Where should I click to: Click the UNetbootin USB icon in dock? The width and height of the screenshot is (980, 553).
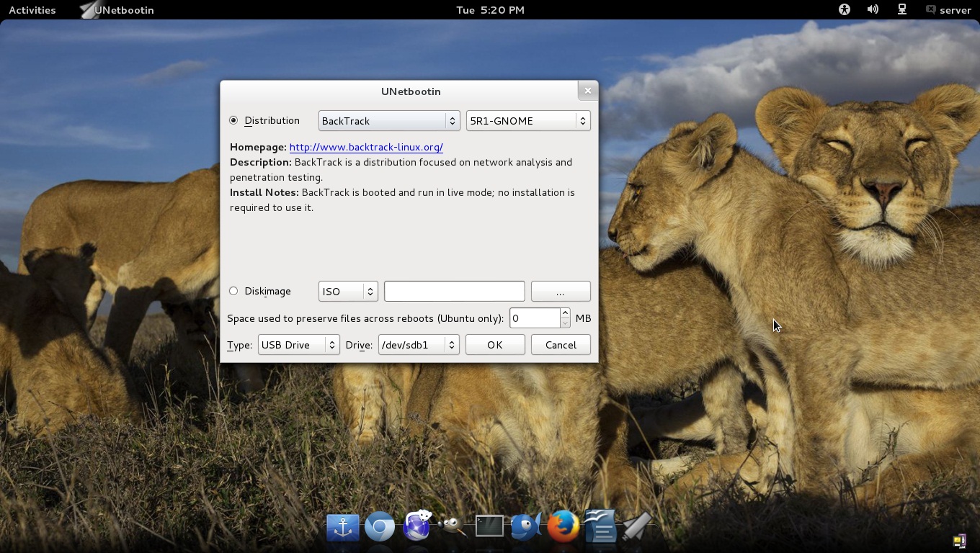point(636,526)
